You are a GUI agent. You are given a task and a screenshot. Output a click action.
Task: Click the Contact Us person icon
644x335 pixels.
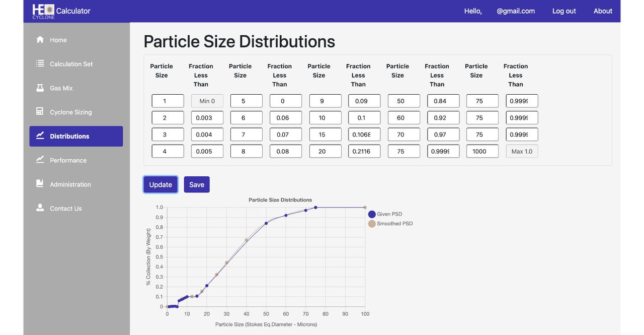(x=40, y=207)
